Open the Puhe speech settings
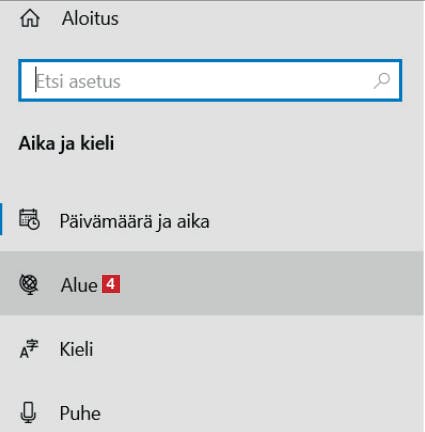Image resolution: width=425 pixels, height=432 pixels. click(80, 413)
